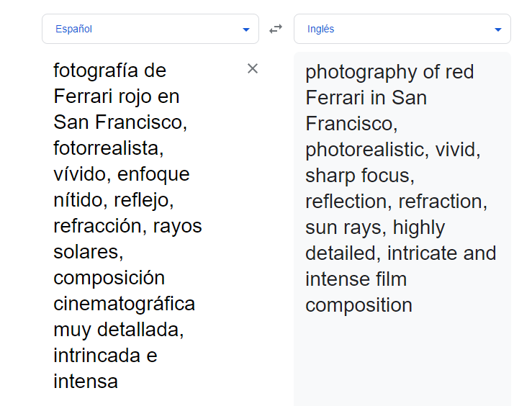Image resolution: width=532 pixels, height=406 pixels.
Task: Click 'intense film' in the translation
Action: (x=356, y=279)
